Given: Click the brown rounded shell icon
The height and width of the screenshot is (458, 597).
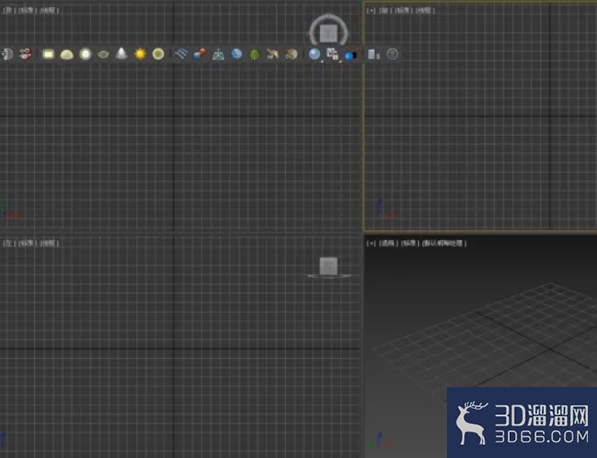Looking at the screenshot, I should coord(291,54).
